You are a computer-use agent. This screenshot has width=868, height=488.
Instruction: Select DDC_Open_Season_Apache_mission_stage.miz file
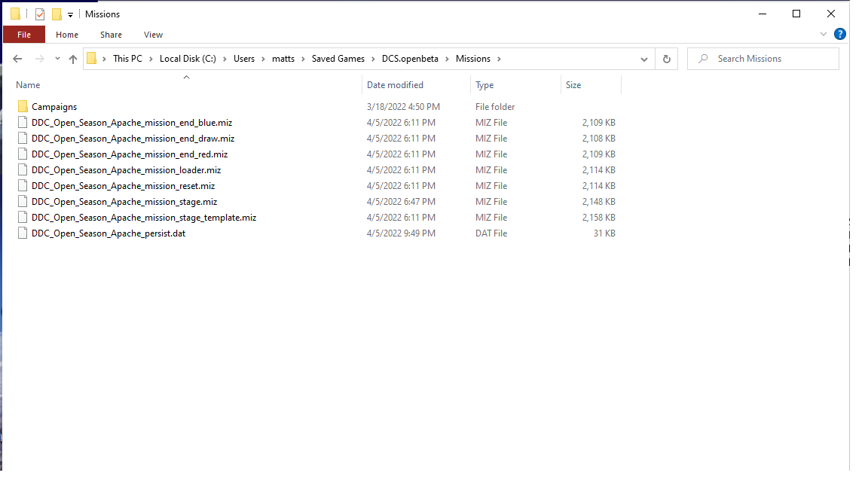(x=124, y=202)
